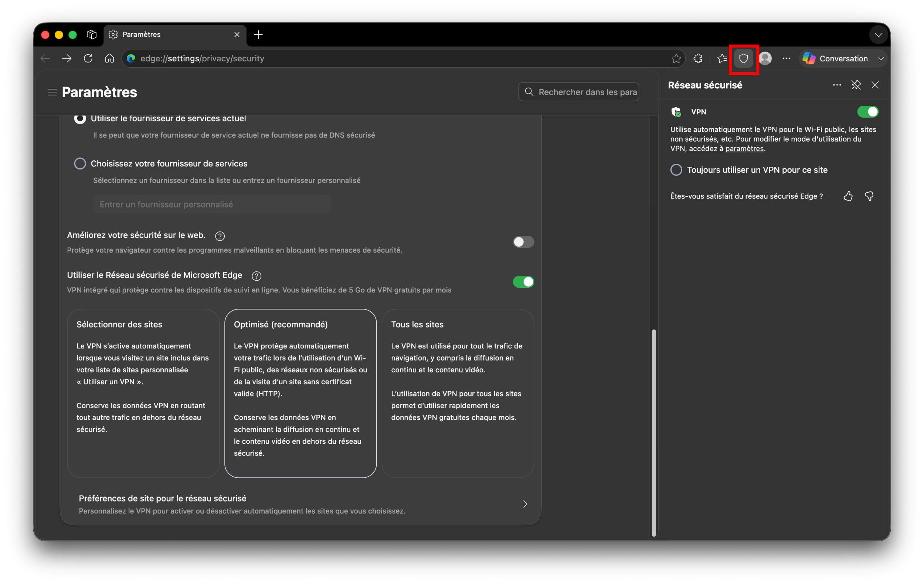Reload the page with refresh icon
This screenshot has width=924, height=585.
(x=88, y=58)
